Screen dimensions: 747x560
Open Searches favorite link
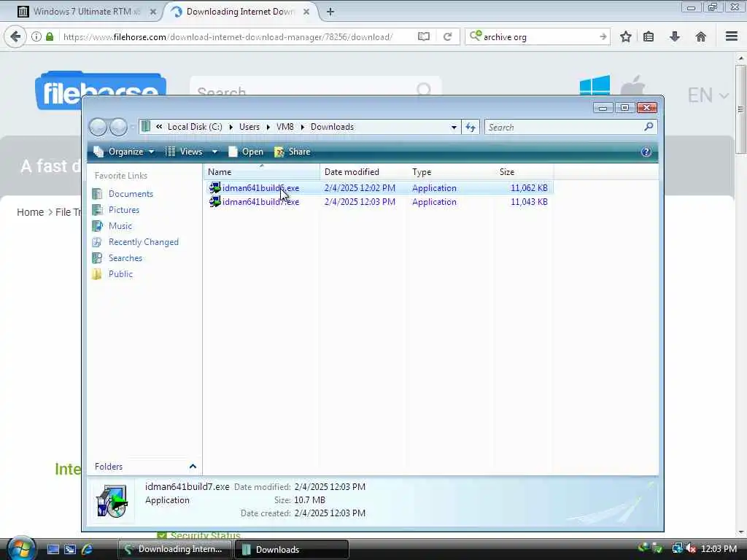pyautogui.click(x=117, y=258)
